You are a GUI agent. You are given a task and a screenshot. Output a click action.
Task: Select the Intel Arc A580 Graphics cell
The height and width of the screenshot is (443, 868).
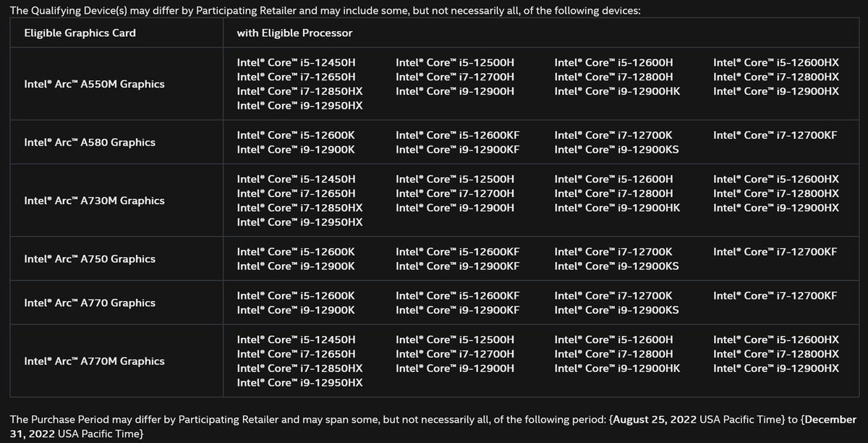pos(90,143)
